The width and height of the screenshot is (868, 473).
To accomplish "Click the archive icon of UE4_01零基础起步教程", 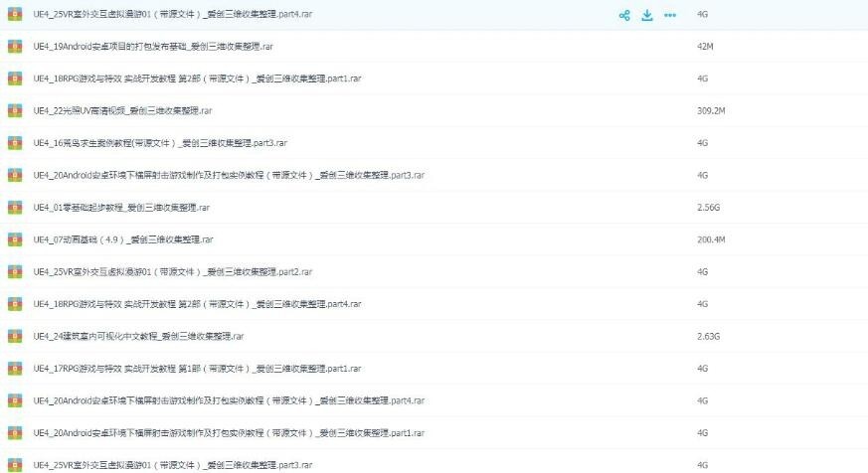I will click(15, 208).
